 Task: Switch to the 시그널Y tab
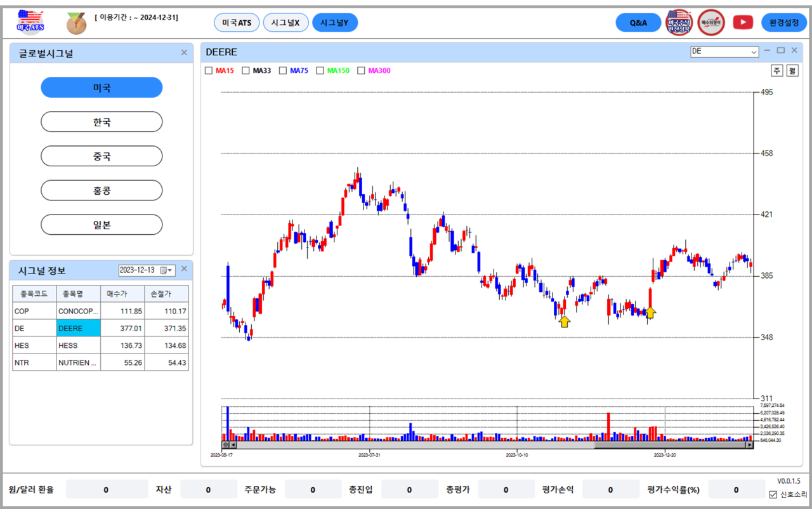335,23
